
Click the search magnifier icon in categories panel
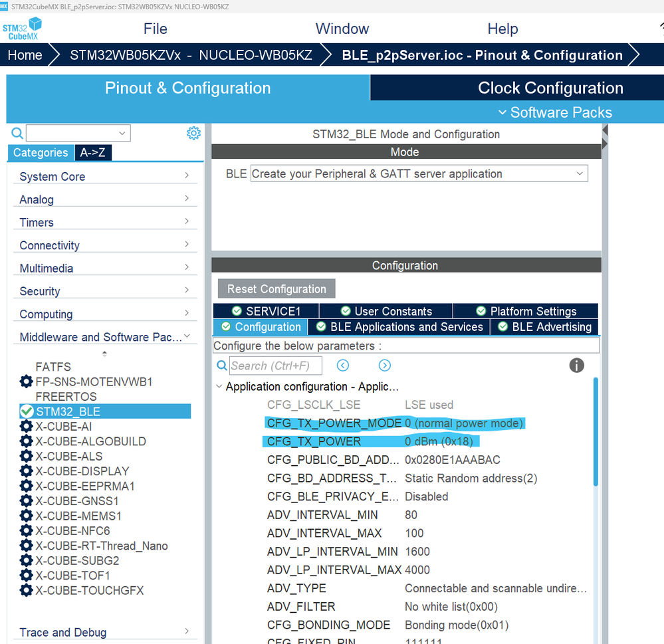coord(17,134)
